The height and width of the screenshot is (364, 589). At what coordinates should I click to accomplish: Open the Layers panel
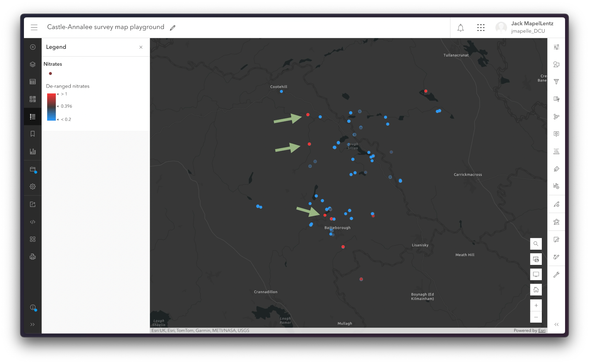(x=33, y=64)
